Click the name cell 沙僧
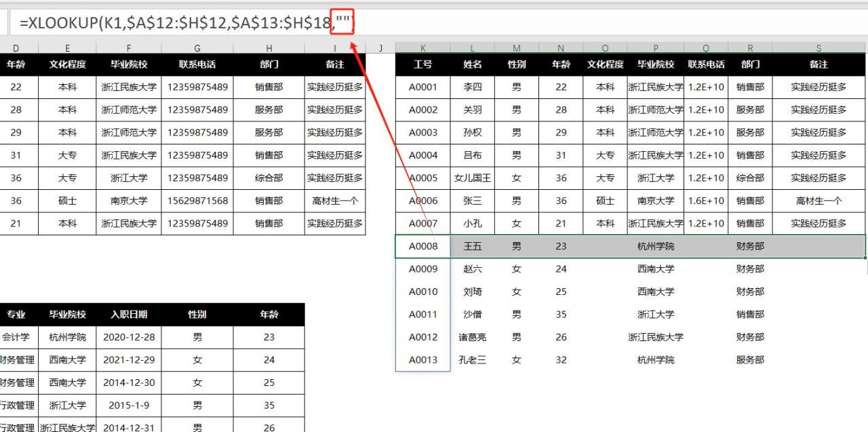 [x=473, y=315]
